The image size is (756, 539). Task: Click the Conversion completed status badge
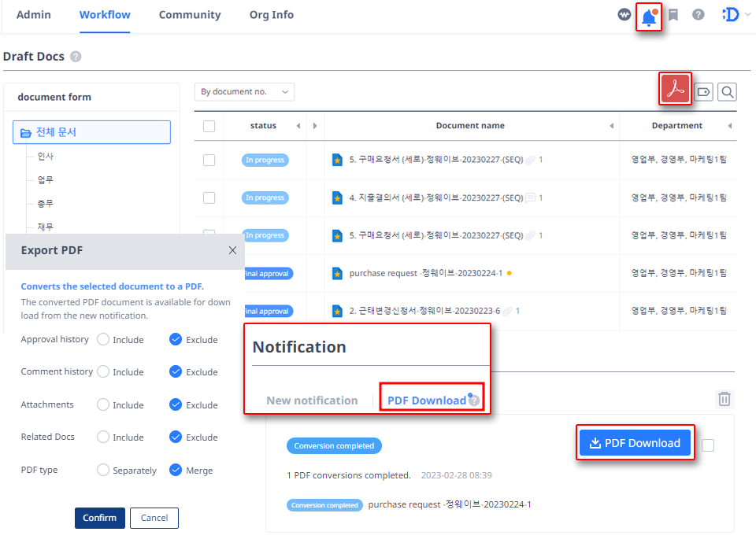coord(334,445)
